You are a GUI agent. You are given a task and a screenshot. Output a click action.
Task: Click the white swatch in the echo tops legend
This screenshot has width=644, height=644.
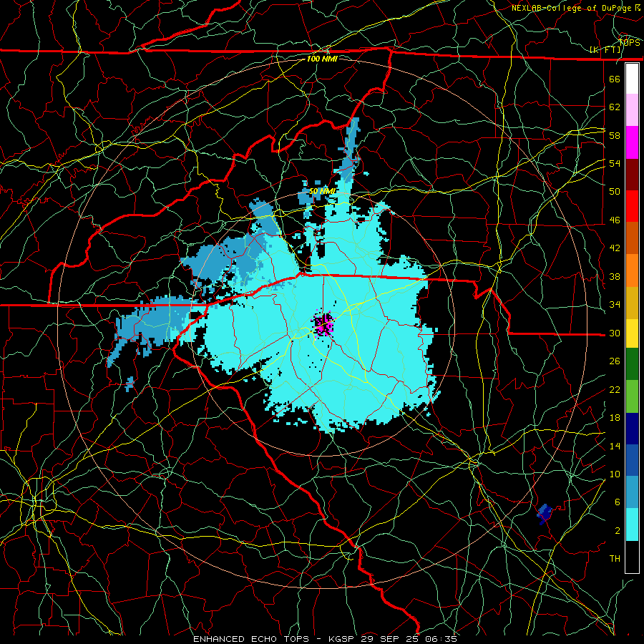[x=632, y=79]
